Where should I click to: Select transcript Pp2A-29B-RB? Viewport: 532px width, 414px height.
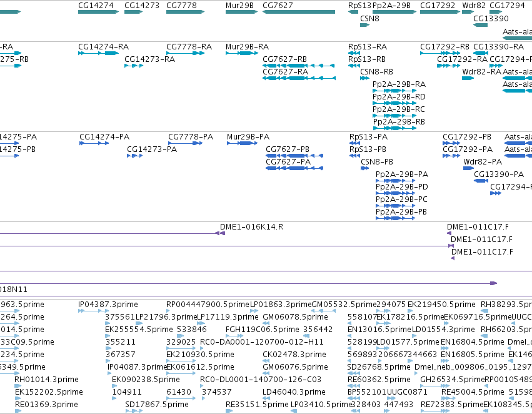(394, 128)
